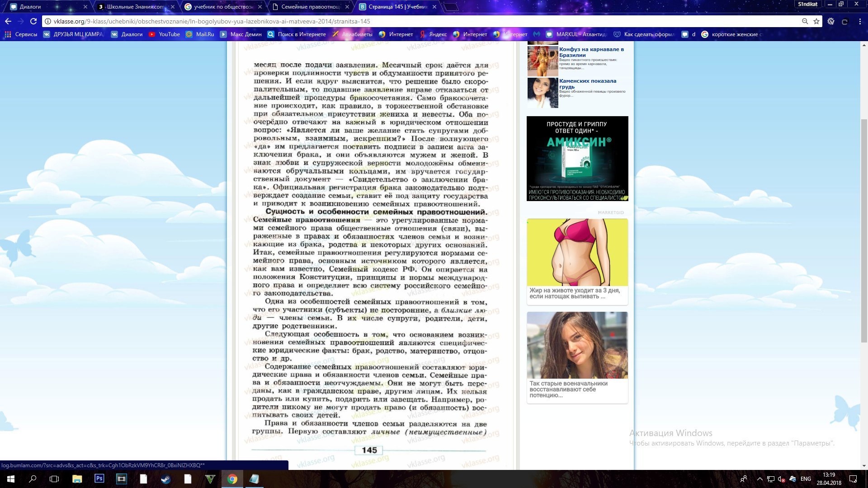868x488 pixels.
Task: Open Chrome three-dot menu
Action: [860, 21]
